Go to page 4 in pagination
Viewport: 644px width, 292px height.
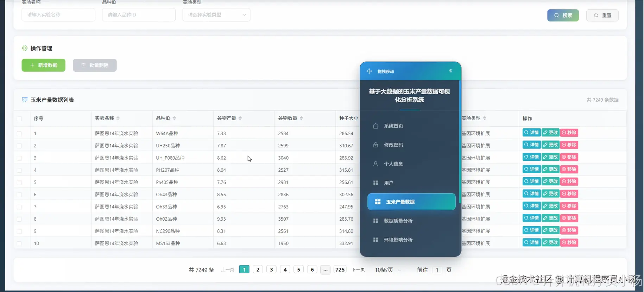click(x=285, y=269)
